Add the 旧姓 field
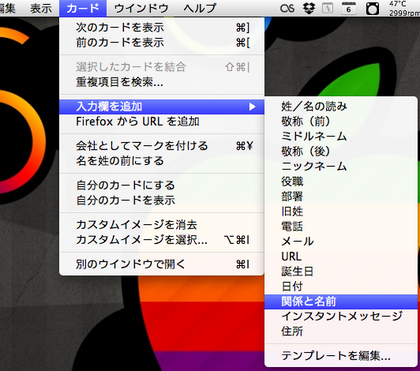Viewport: 420px width, 371px height. click(341, 212)
